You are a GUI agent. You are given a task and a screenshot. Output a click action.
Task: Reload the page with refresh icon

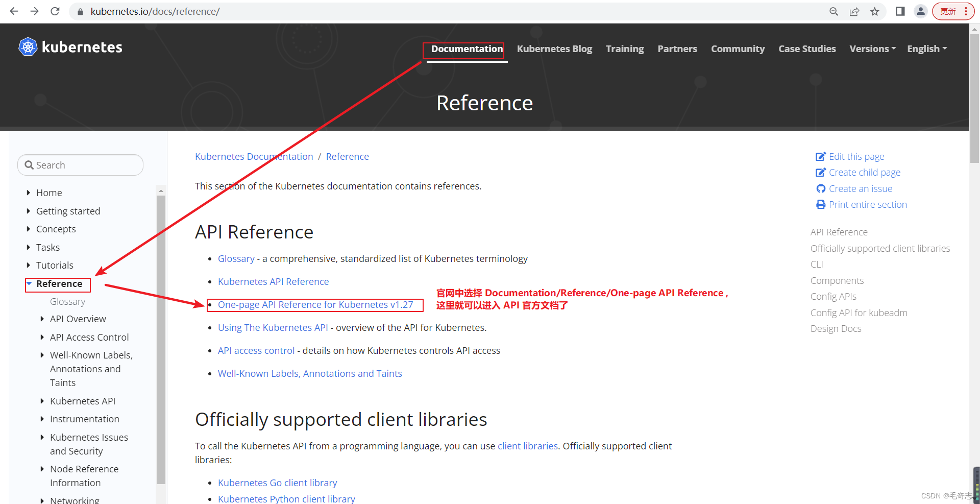[x=55, y=11]
